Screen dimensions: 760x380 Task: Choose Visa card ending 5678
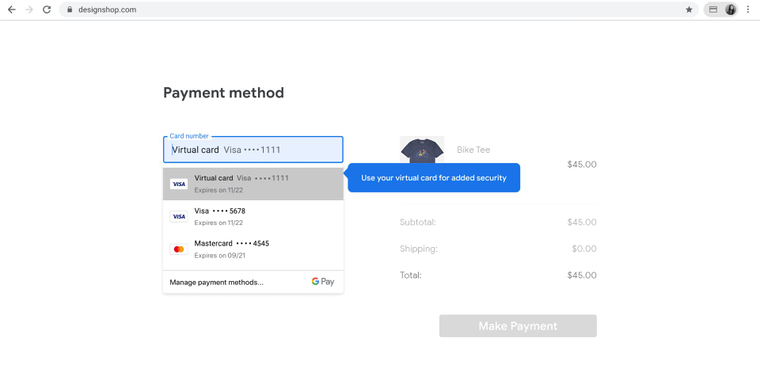(x=253, y=217)
